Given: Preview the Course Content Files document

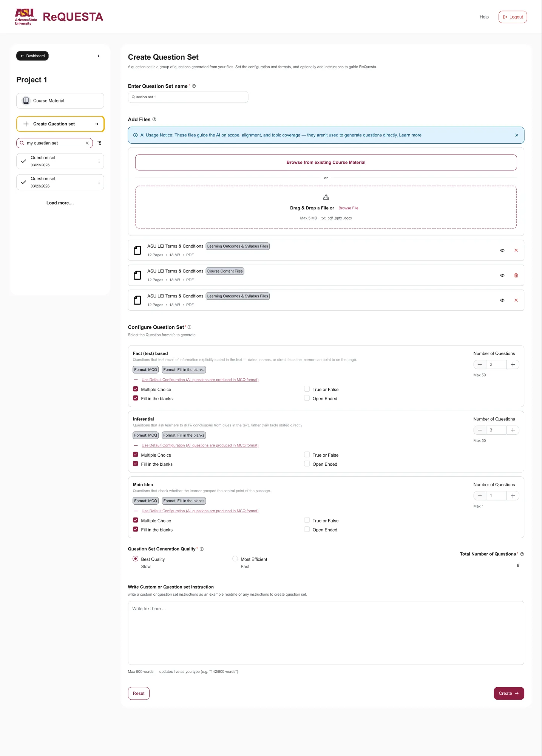Looking at the screenshot, I should click(x=502, y=275).
